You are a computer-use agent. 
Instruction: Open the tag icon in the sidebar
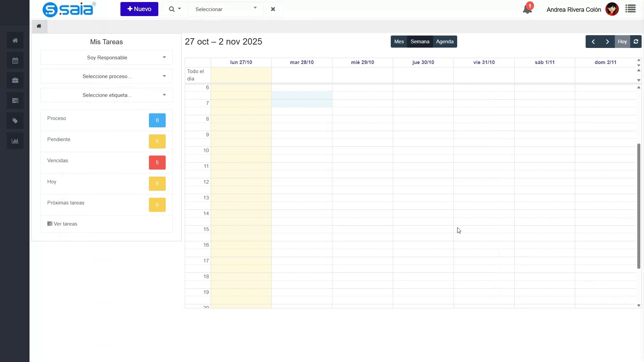15,121
